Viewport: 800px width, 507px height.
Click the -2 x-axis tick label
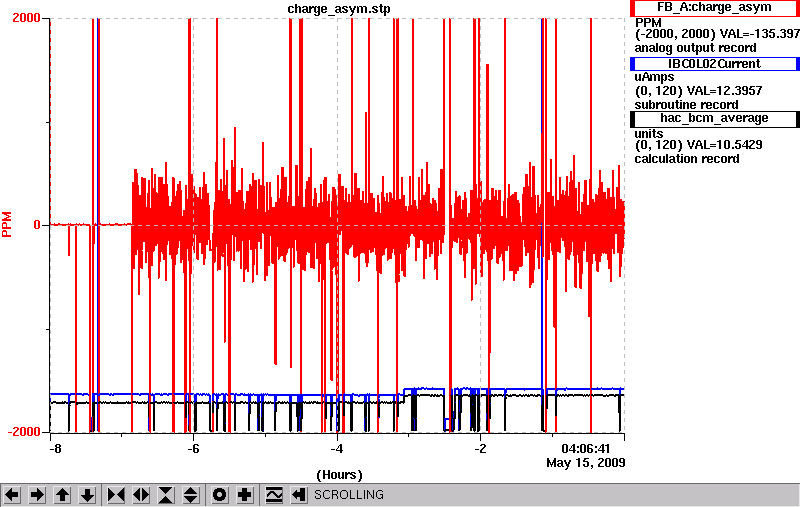point(480,449)
